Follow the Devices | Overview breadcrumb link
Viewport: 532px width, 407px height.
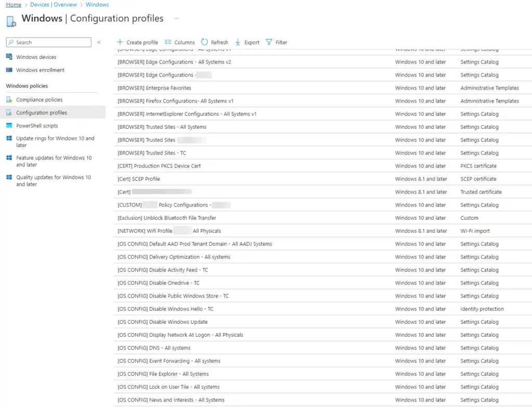[x=54, y=4]
